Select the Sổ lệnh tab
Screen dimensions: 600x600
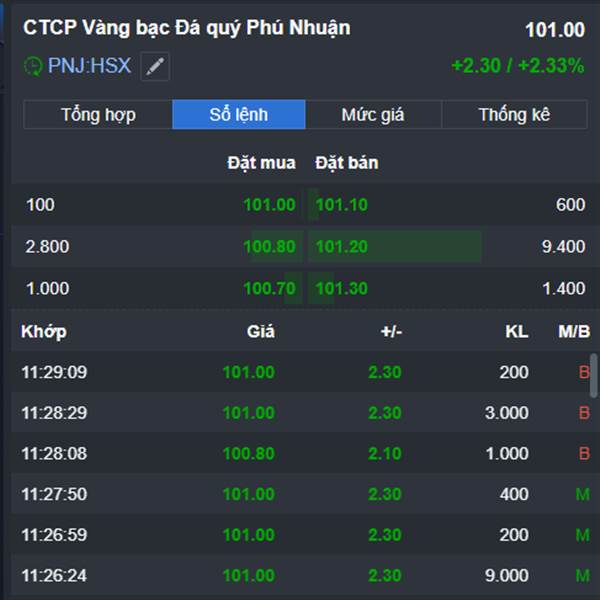coord(238,114)
